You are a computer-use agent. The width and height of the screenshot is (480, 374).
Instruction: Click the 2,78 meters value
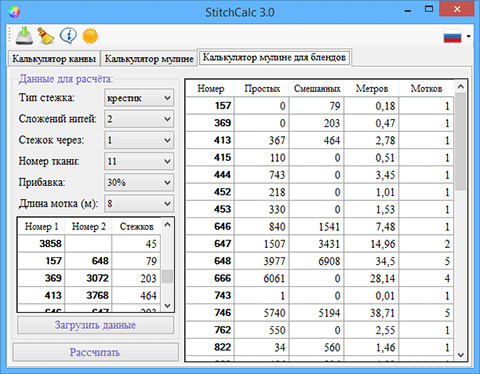(x=372, y=140)
